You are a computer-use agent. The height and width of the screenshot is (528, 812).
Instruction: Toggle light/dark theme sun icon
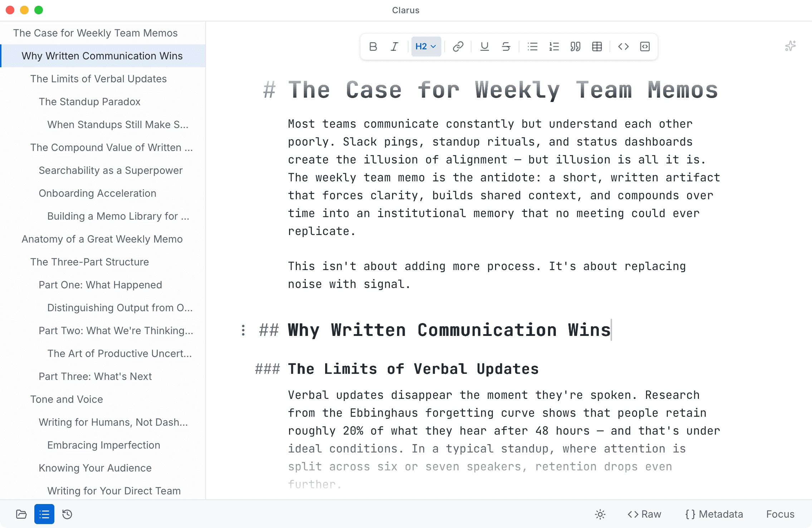click(600, 514)
